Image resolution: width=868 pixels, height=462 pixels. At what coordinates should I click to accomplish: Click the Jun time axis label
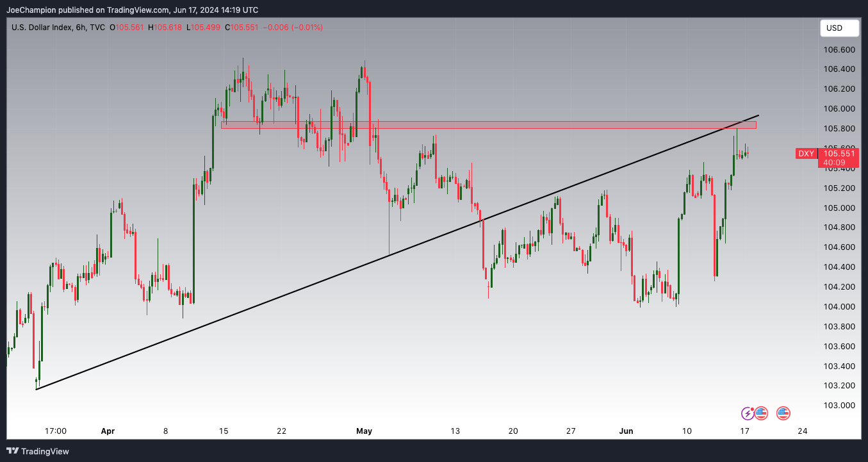626,431
